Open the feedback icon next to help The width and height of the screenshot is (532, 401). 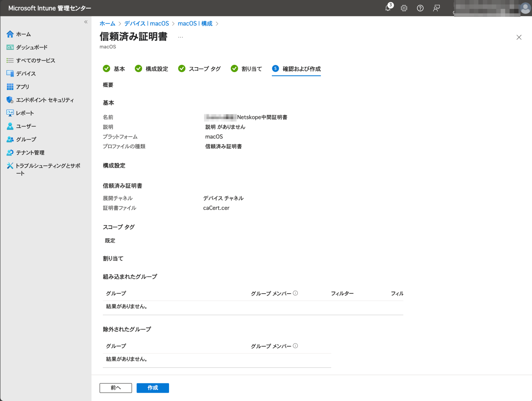point(436,8)
